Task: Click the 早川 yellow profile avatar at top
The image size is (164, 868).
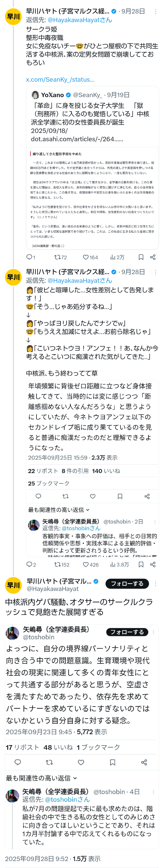Action: 14,17
